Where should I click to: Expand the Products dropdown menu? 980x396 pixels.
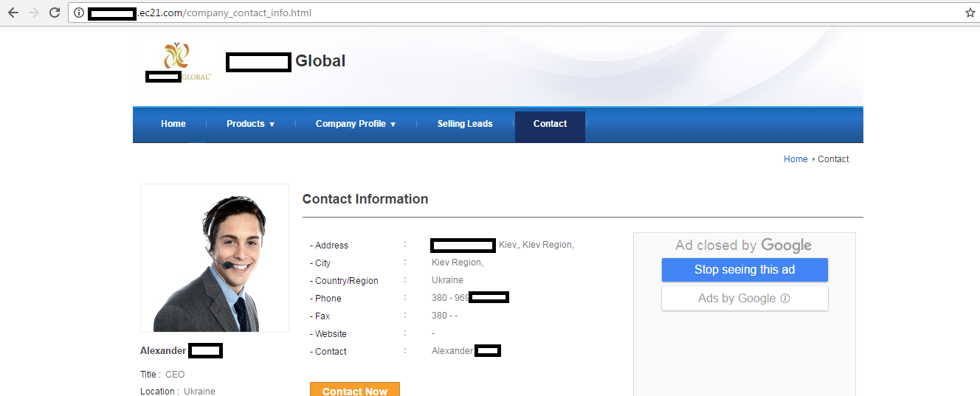(250, 124)
